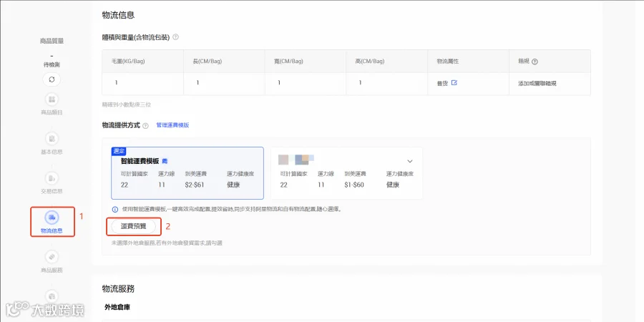Screen dimensions: 644x322
Task: Open the 交易信息 sidebar step icon
Action: pos(52,178)
